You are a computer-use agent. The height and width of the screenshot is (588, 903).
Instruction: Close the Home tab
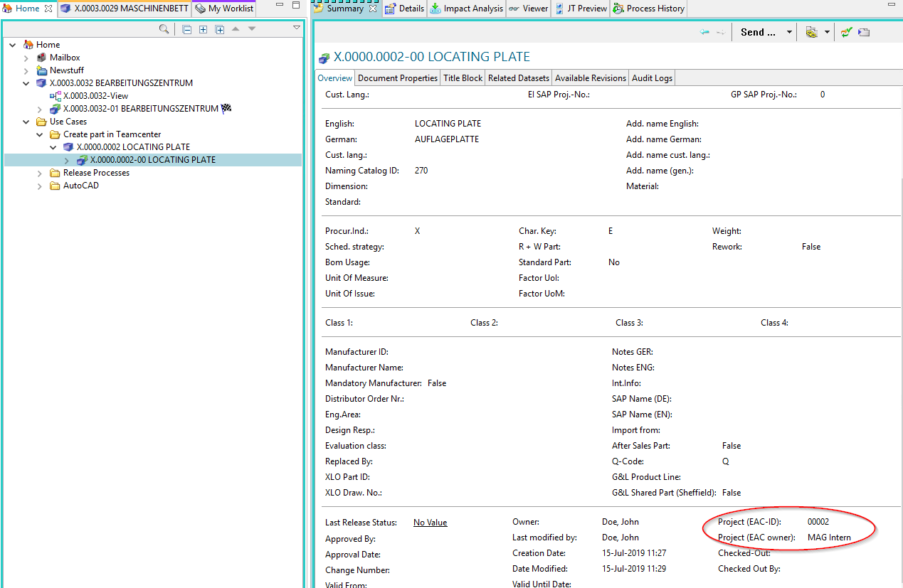(48, 9)
